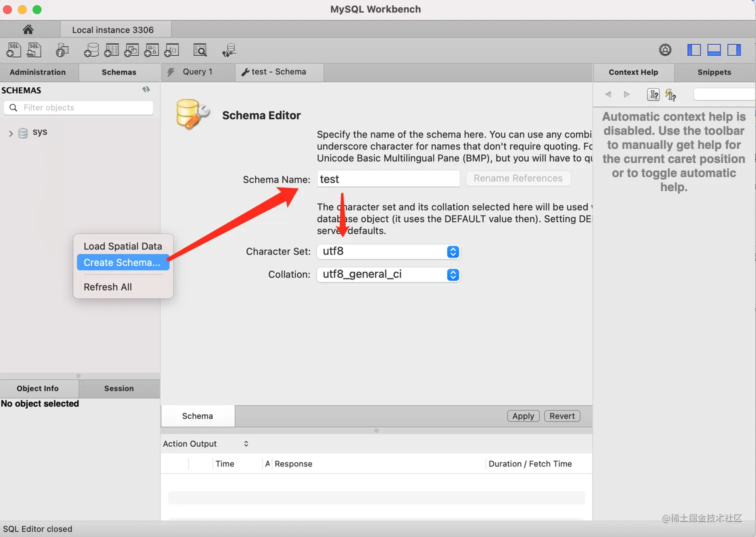Switch to the Session tab
The width and height of the screenshot is (756, 537).
[119, 388]
